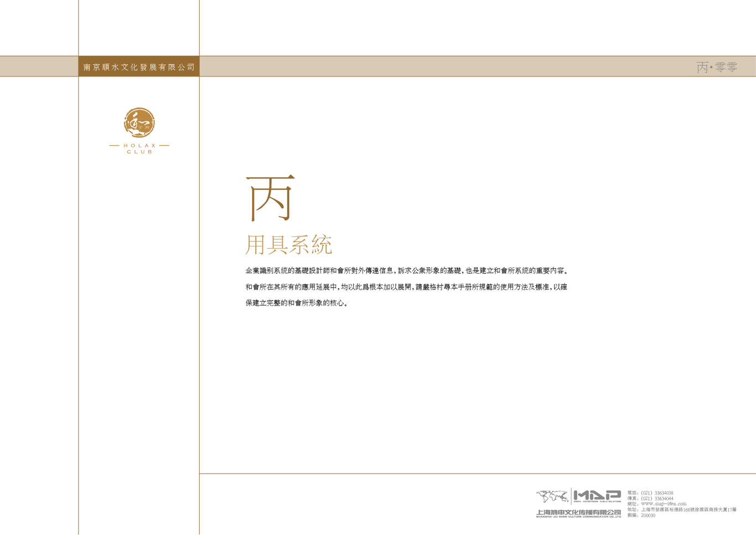Click the fax number (021) 33634044
Screen dimensions: 756x535
coord(657,498)
